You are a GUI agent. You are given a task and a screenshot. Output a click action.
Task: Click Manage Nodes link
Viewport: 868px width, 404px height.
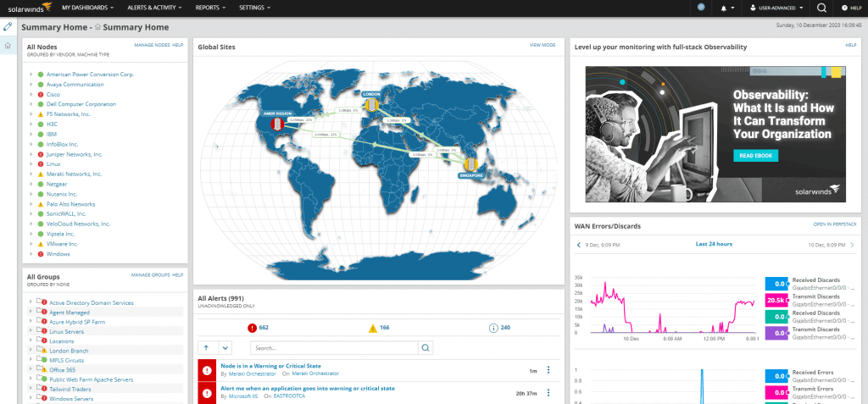point(152,45)
